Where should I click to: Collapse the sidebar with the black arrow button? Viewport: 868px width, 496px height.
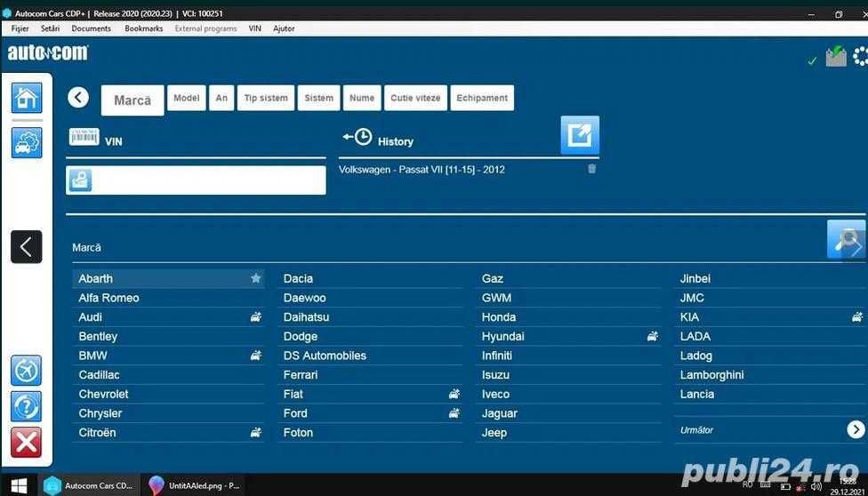26,247
